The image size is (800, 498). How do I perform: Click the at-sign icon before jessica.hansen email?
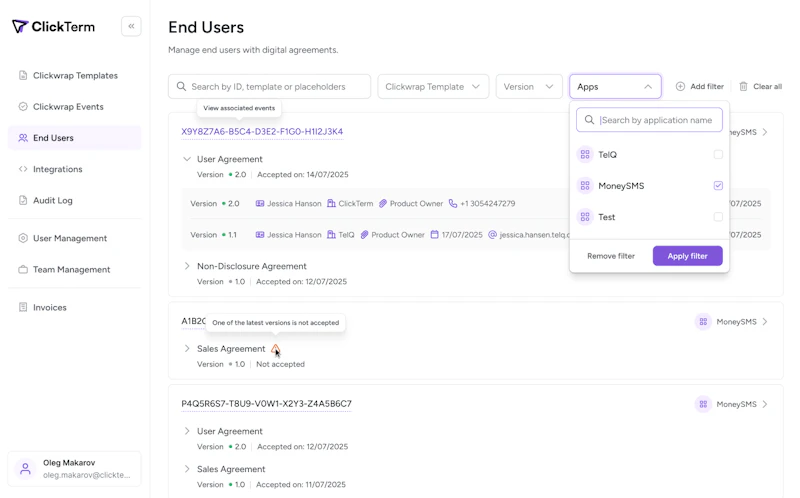(492, 235)
